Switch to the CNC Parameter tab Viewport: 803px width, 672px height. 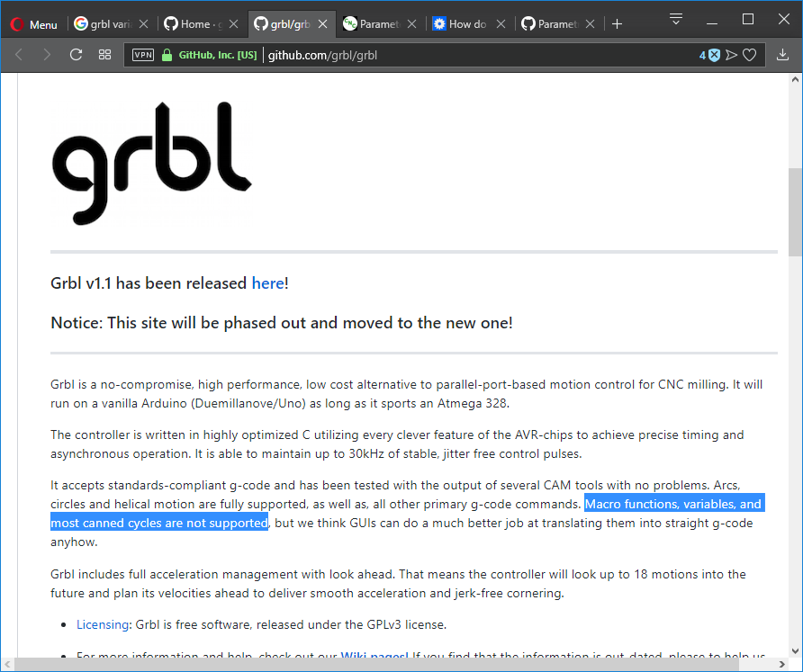point(373,24)
